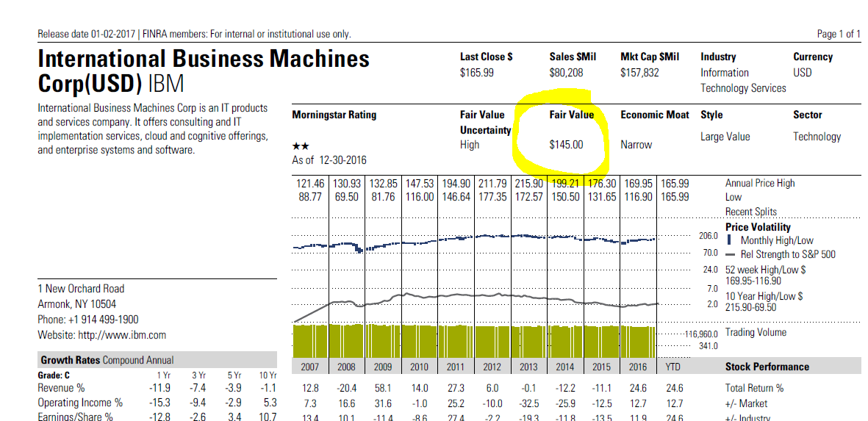The image size is (868, 421).
Task: Select the Grade: C label
Action: (x=55, y=375)
